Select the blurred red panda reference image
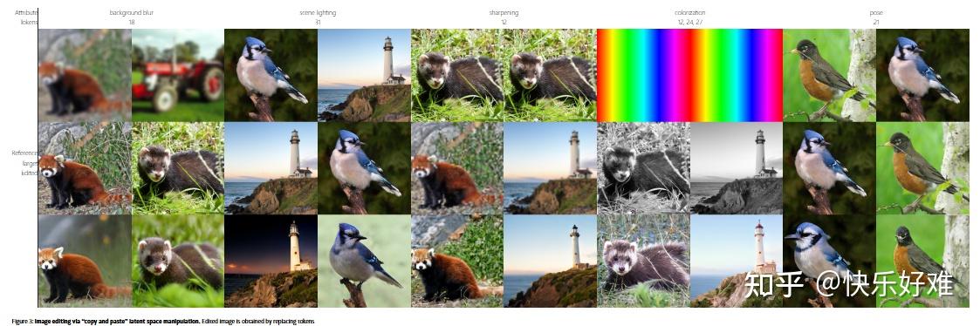 click(85, 76)
